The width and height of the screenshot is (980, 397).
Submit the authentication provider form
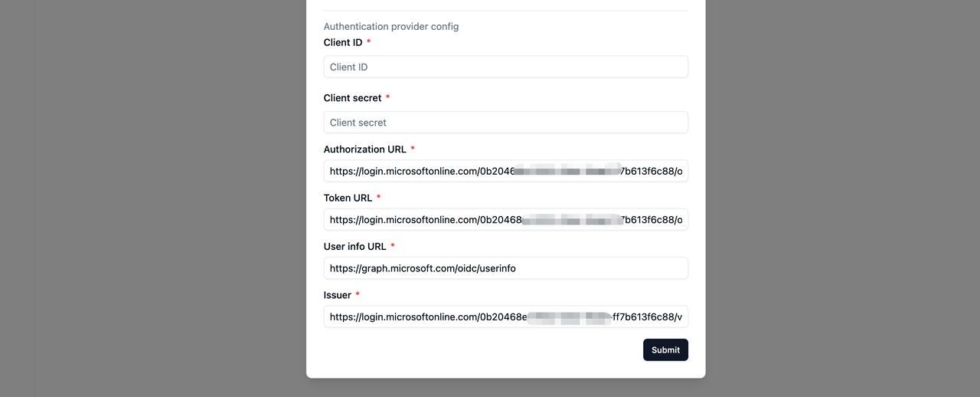665,349
